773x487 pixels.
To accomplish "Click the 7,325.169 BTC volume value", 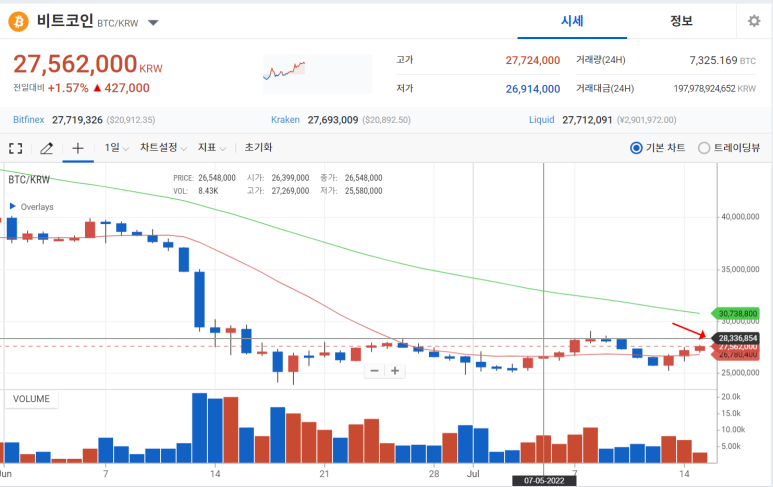I will [x=722, y=60].
